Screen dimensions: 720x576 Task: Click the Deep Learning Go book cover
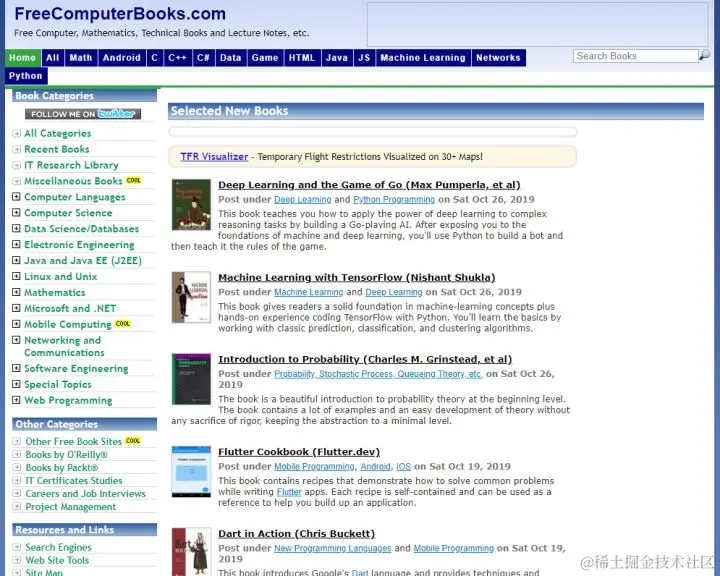tap(191, 205)
